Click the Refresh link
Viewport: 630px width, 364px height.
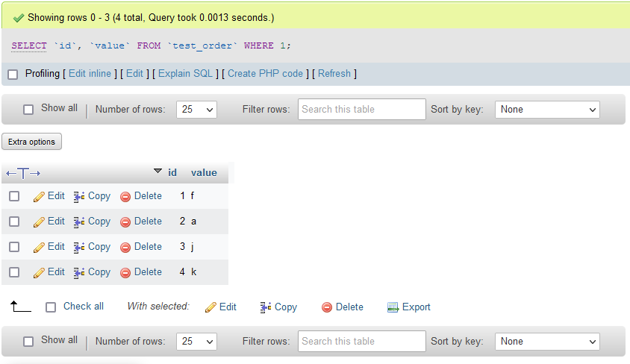(x=334, y=73)
